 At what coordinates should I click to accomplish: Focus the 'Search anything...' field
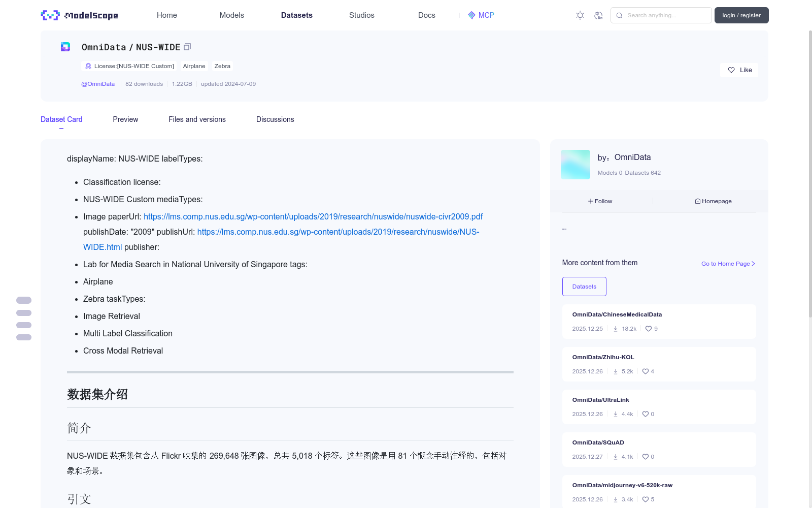point(661,15)
